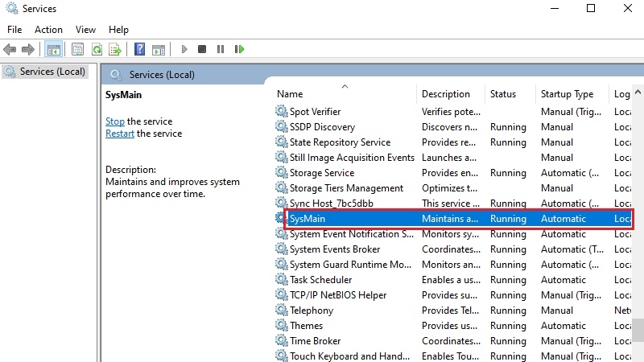Click 'Verifies pote...' description of Spot Verifier
The image size is (644, 362).
coord(451,112)
